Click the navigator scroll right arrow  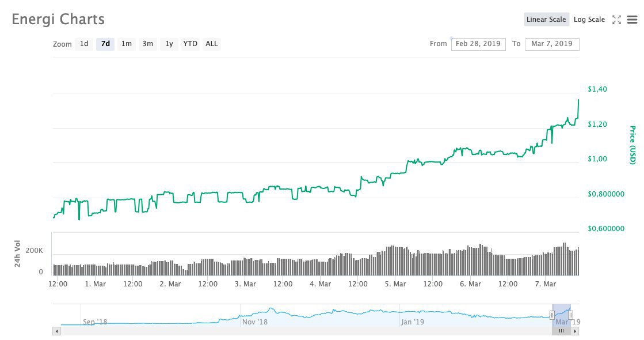coord(575,331)
